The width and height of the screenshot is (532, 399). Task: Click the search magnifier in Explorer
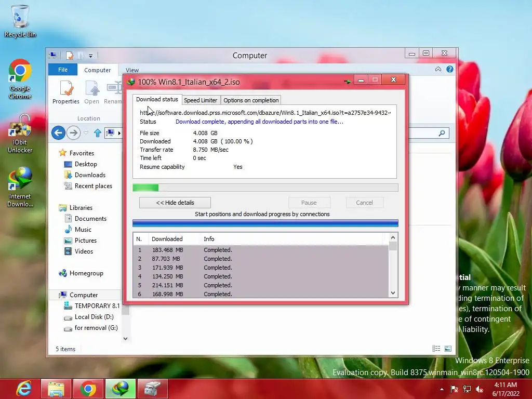point(442,133)
